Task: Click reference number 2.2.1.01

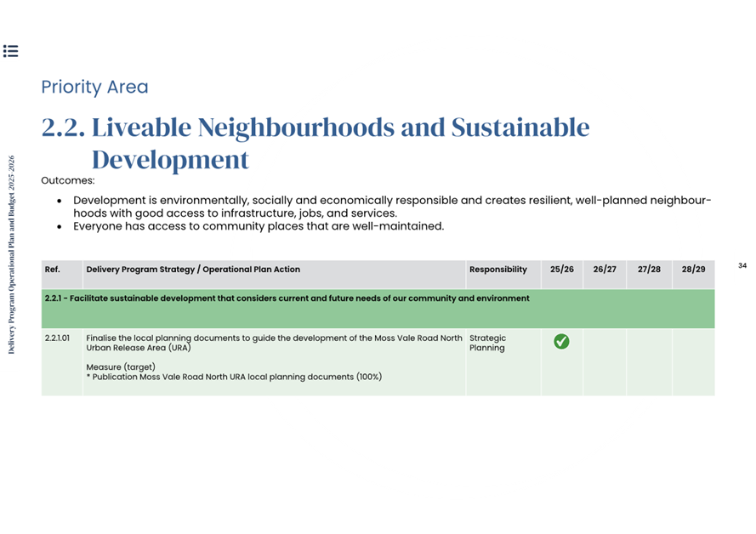Action: tap(58, 338)
